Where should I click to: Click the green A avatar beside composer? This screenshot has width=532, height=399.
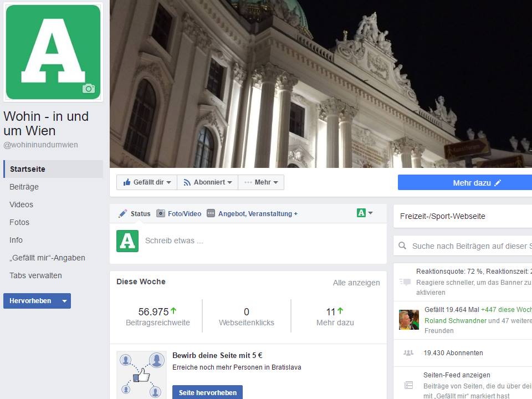coord(127,241)
